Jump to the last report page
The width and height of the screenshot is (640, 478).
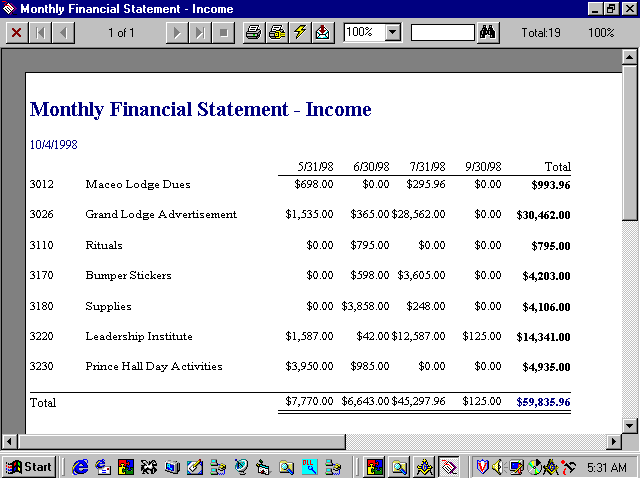tap(201, 32)
